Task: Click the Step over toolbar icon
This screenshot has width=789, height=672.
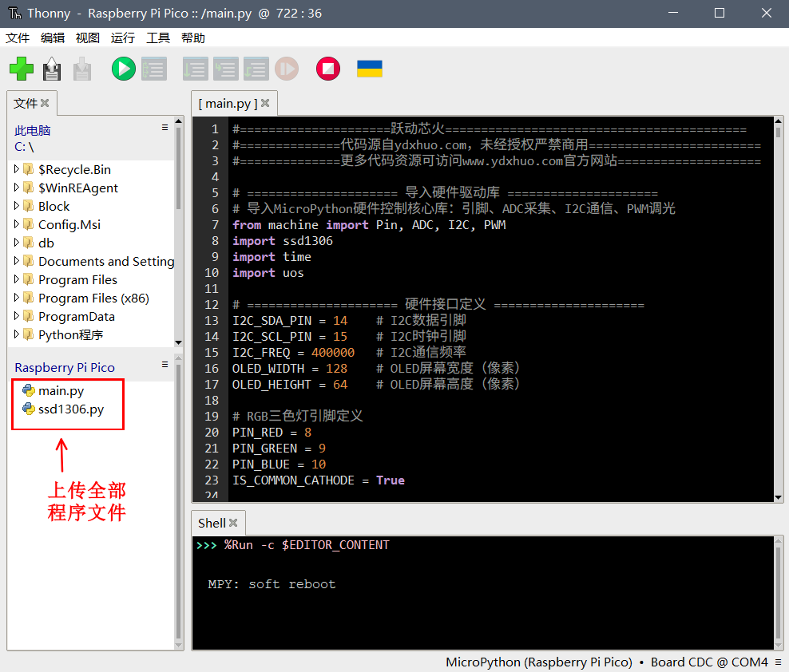Action: (195, 69)
